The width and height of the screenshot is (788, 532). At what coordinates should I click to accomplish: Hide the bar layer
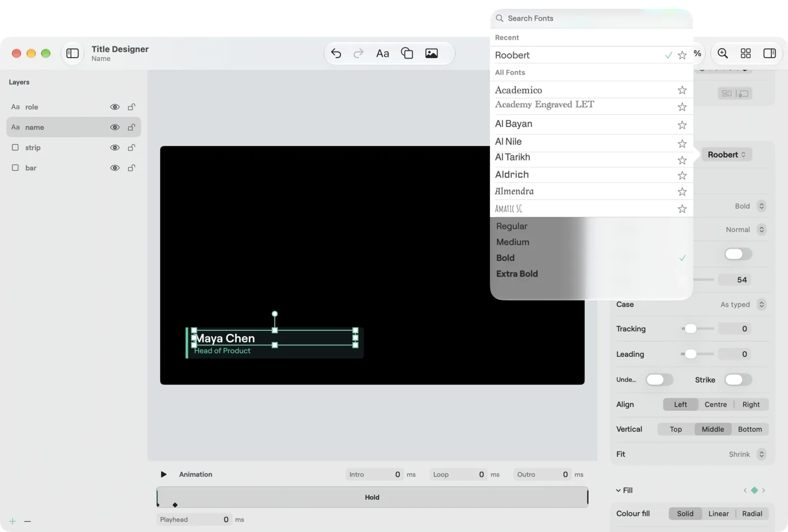point(115,168)
